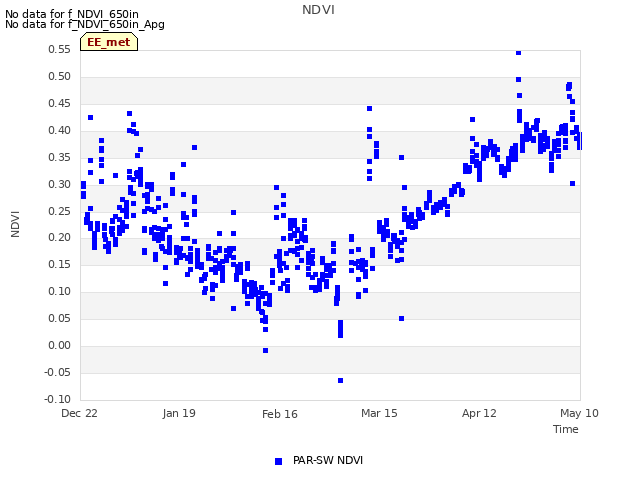This screenshot has height=480, width=640.
Task: Click the 0.20 y-axis tick label
Action: click(60, 238)
